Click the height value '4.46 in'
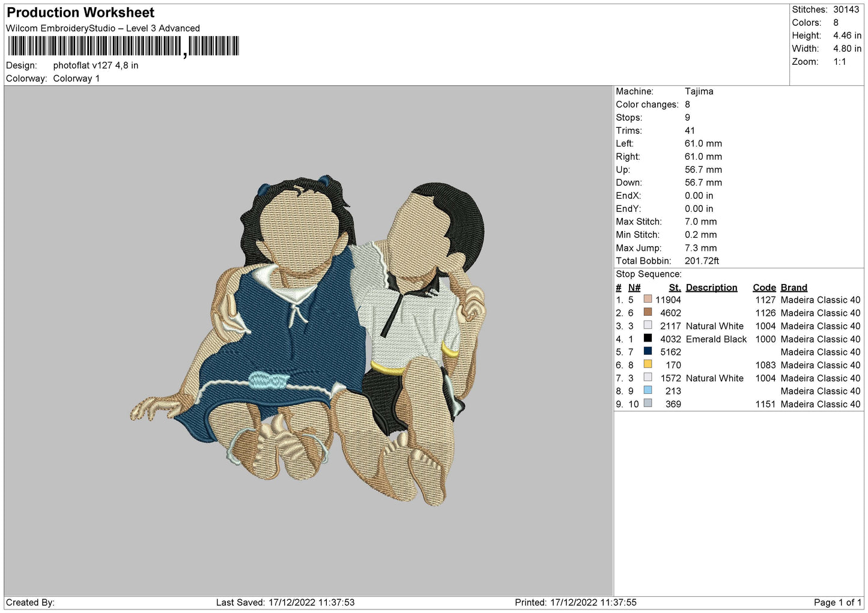The width and height of the screenshot is (868, 613). click(x=847, y=35)
